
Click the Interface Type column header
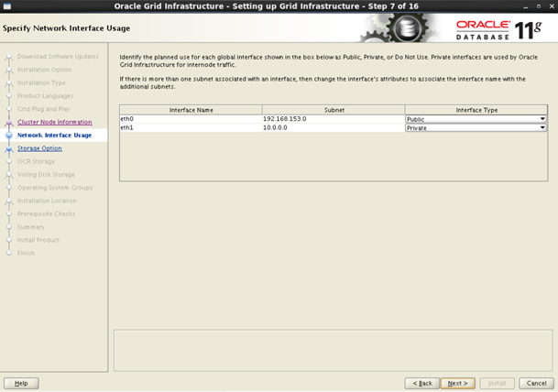[476, 110]
